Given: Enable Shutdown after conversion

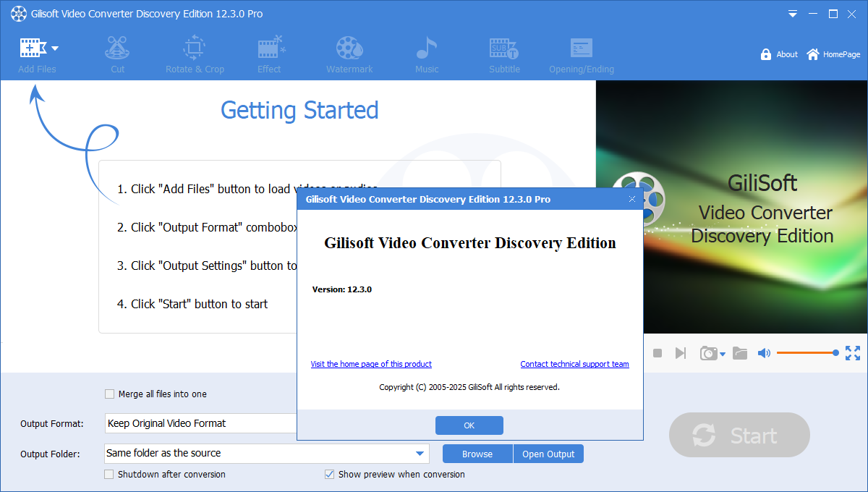Looking at the screenshot, I should point(109,475).
